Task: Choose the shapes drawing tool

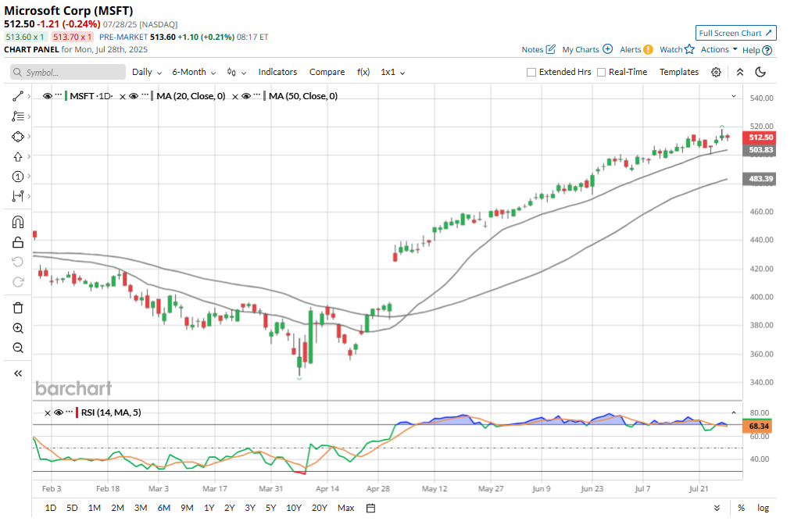Action: click(18, 137)
